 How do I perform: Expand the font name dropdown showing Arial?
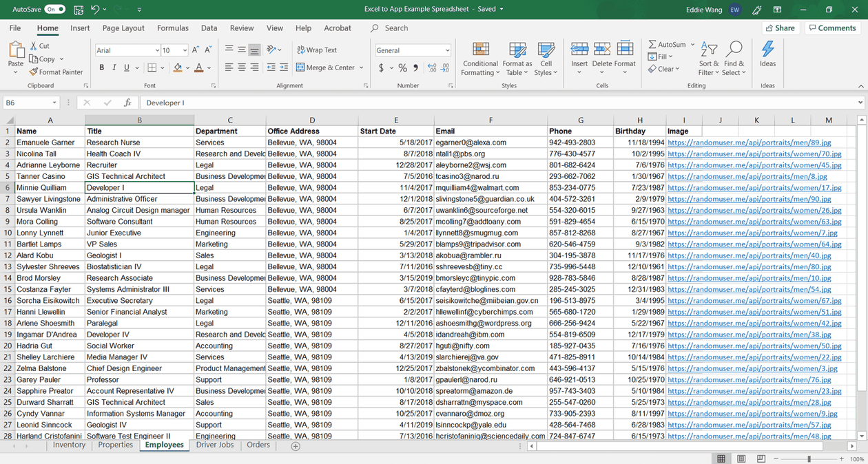(x=156, y=50)
